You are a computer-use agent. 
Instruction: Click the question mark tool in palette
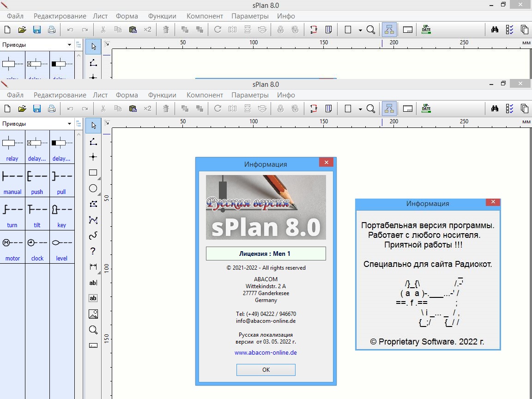point(93,251)
